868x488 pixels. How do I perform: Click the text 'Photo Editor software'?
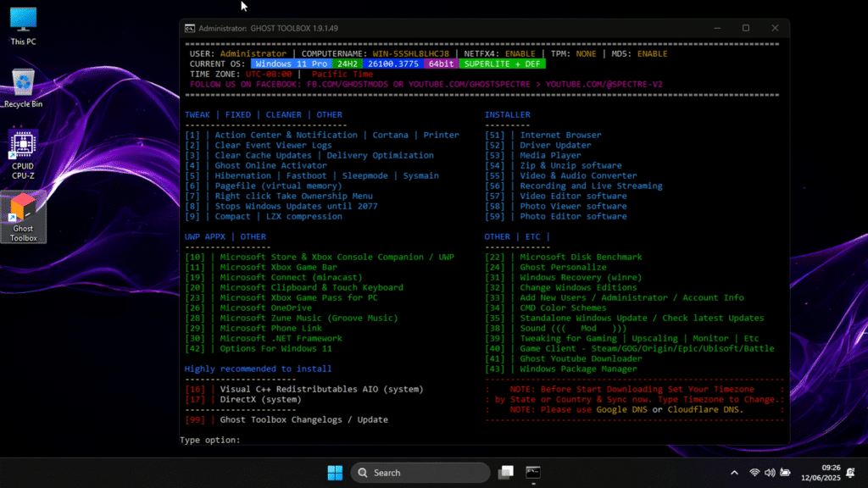pyautogui.click(x=574, y=216)
